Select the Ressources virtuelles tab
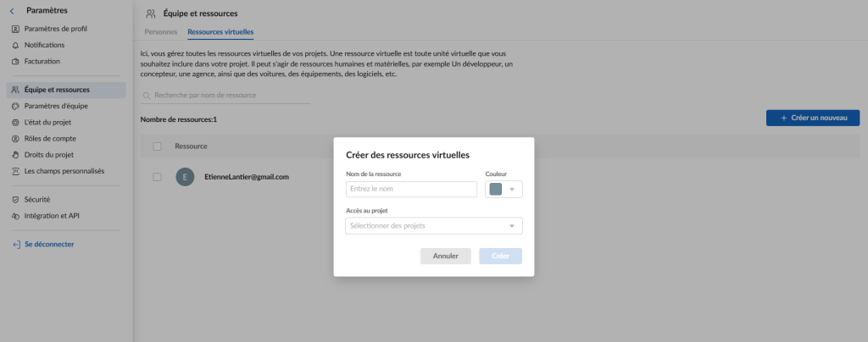This screenshot has width=868, height=342. 220,32
